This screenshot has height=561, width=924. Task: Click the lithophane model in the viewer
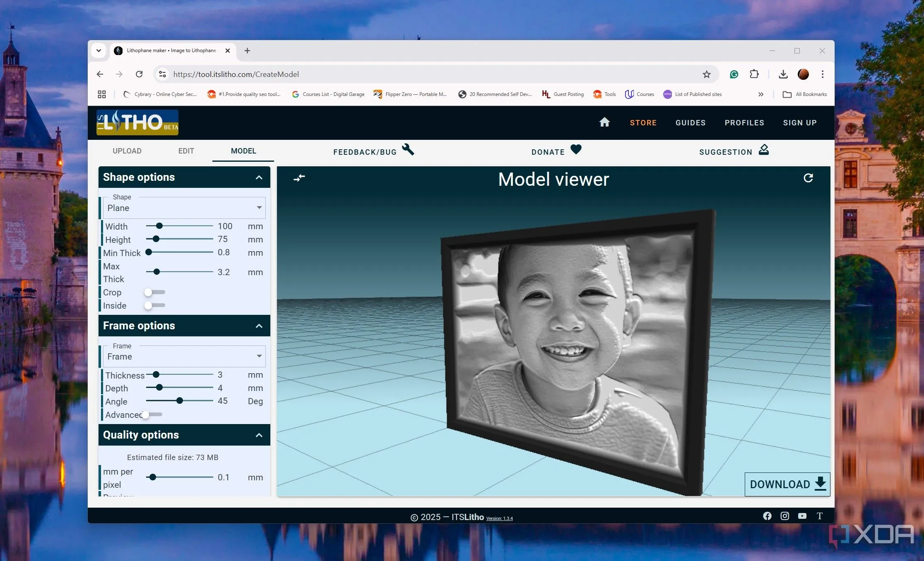(x=577, y=352)
